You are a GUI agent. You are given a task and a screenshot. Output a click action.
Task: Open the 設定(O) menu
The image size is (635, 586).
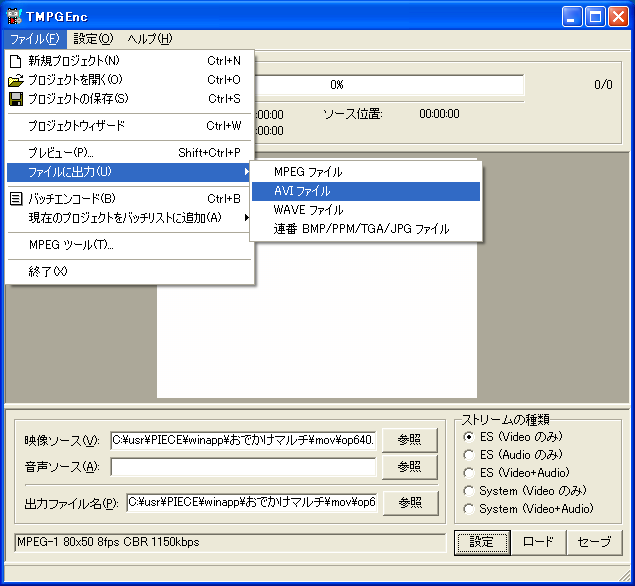click(93, 39)
